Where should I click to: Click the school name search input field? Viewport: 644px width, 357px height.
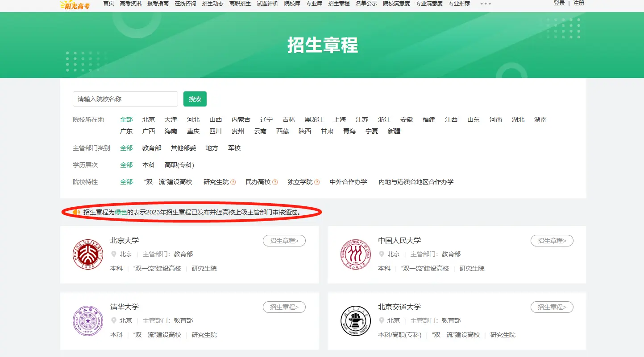pyautogui.click(x=125, y=98)
